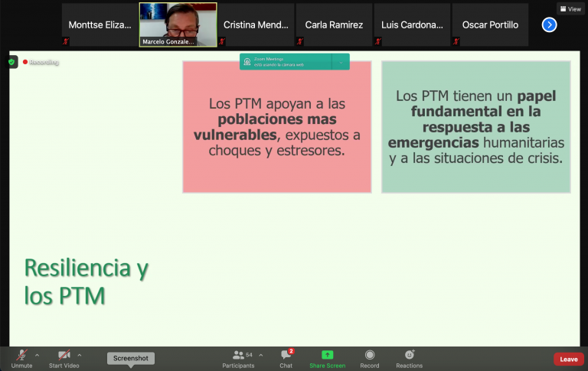588x371 pixels.
Task: Expand the arrow next to Participants
Action: click(x=260, y=355)
